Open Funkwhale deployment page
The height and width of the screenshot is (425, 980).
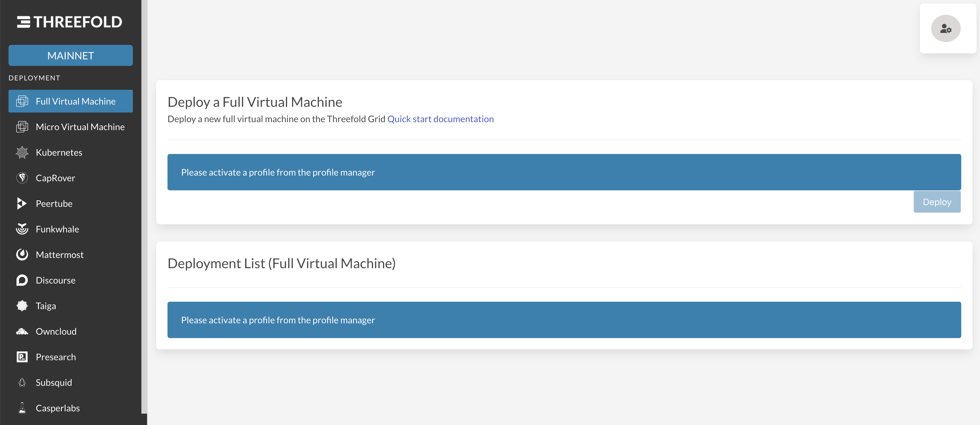point(71,229)
